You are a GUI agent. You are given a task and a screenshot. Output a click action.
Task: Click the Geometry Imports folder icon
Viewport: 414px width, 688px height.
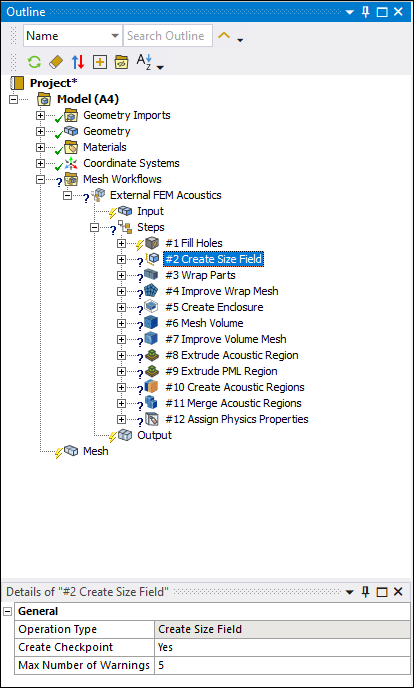click(71, 115)
